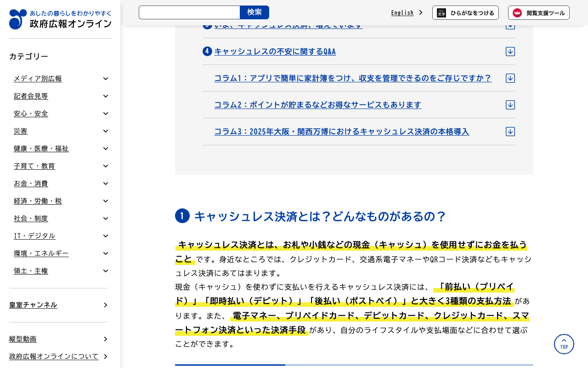This screenshot has width=588, height=368.
Task: Click down-arrow icon beside キャッシュレスの不安に関するQ&A
Action: [510, 52]
